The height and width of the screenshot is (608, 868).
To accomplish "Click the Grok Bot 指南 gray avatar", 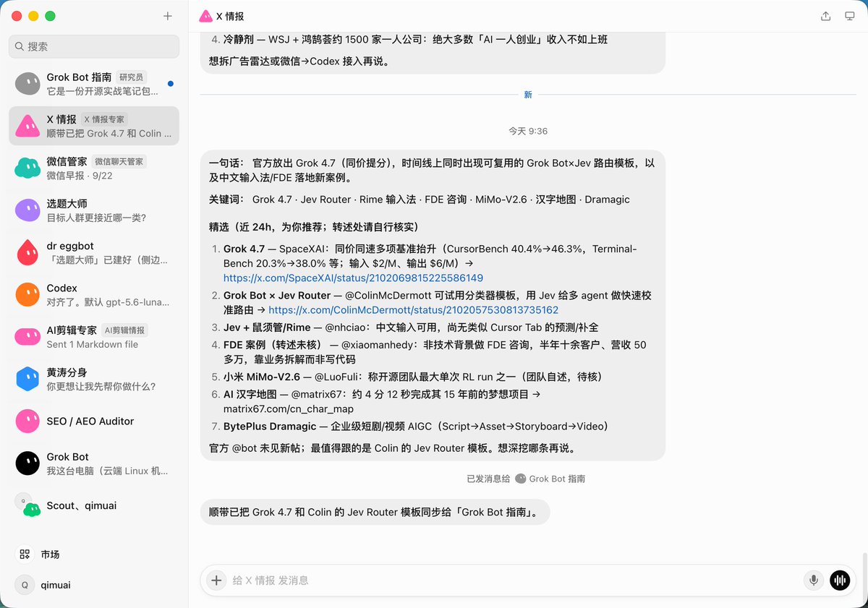I will pyautogui.click(x=27, y=84).
